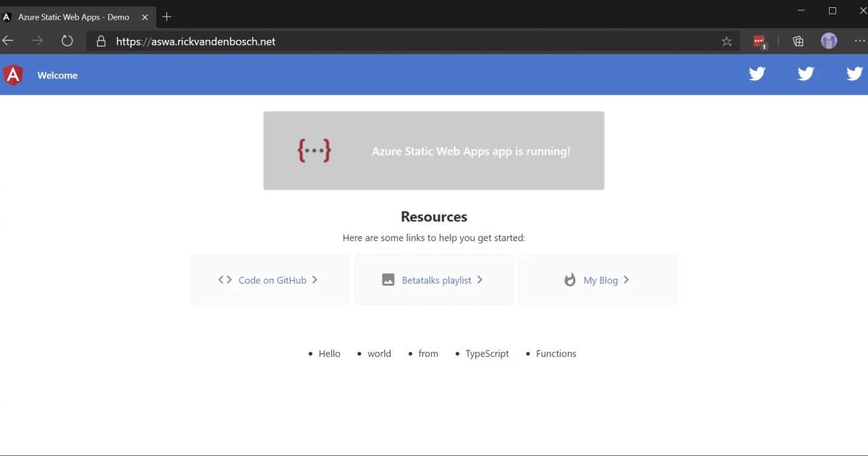Open Collections from the browser toolbar

[797, 41]
